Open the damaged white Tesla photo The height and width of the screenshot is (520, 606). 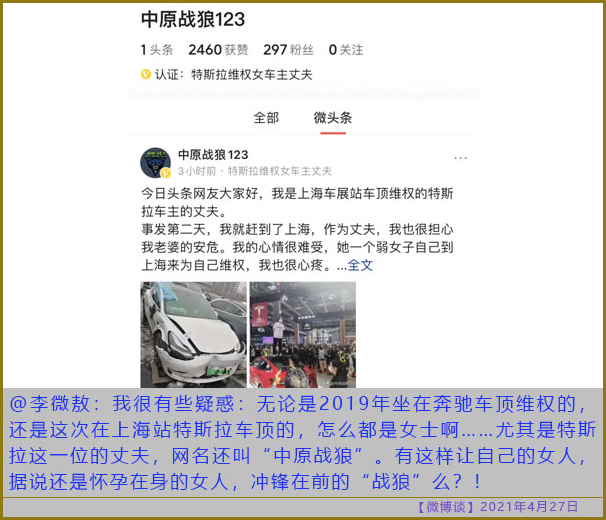193,334
